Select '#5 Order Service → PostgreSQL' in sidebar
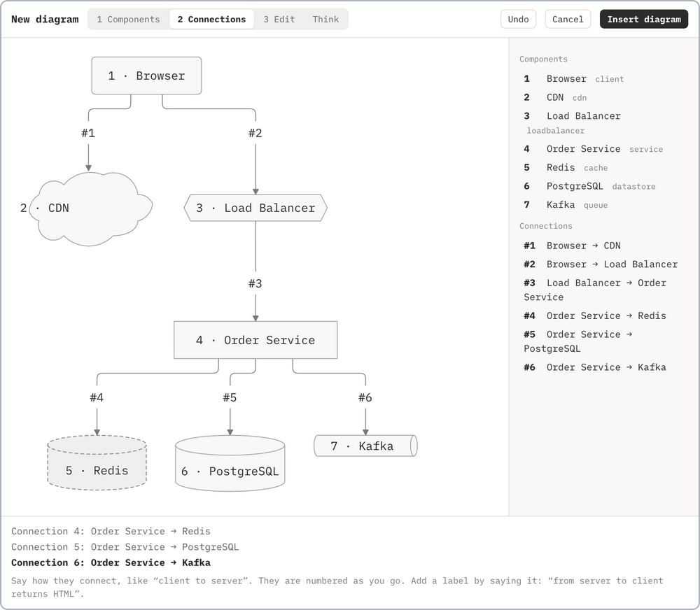Image resolution: width=700 pixels, height=610 pixels. 578,341
